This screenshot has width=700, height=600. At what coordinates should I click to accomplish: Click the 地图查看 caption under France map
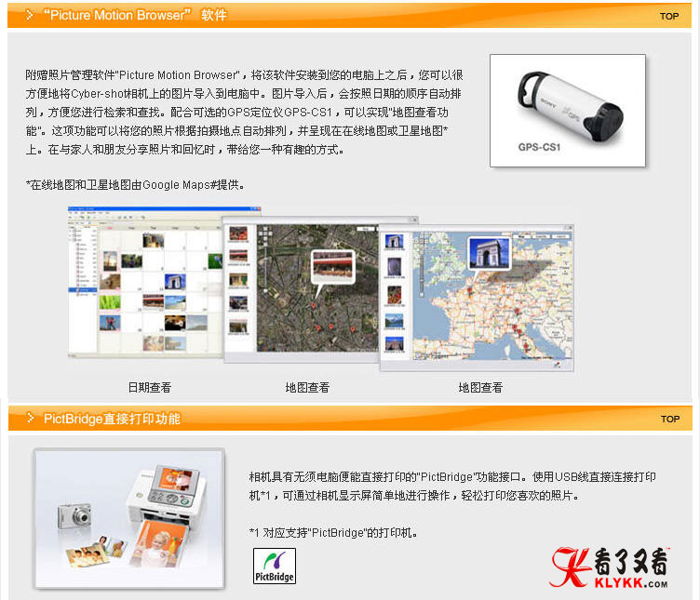pos(480,388)
